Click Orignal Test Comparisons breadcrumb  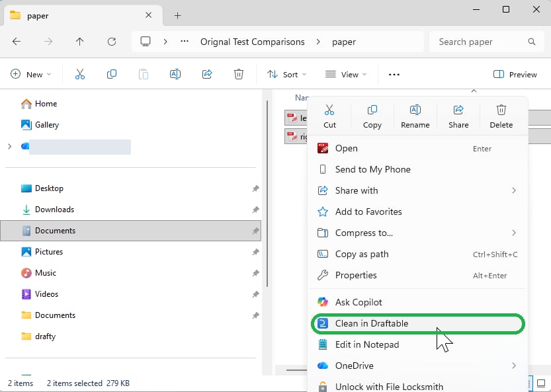pos(252,42)
